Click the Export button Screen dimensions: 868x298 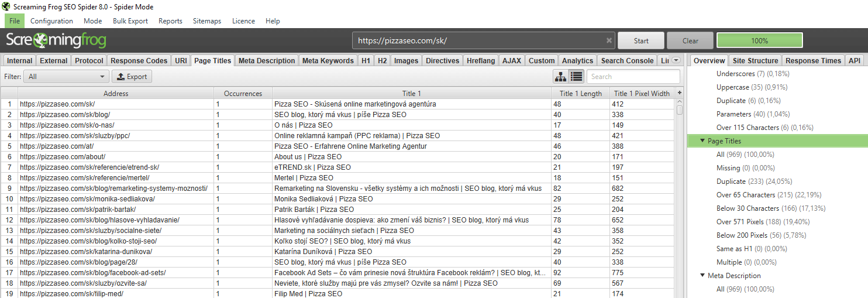click(132, 77)
